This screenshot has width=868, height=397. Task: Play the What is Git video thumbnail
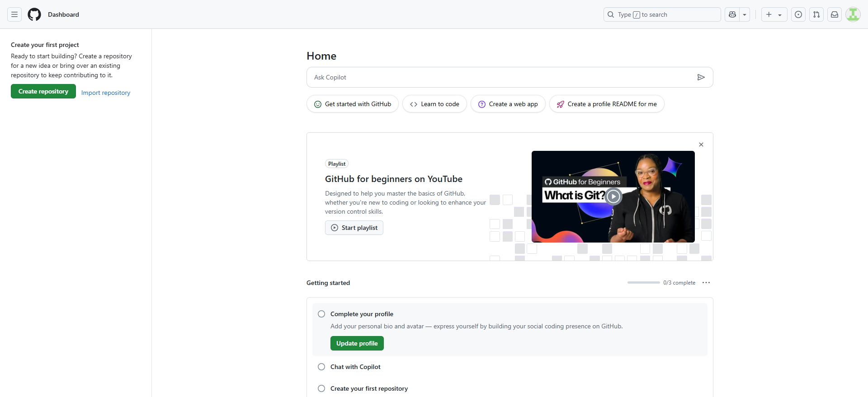coord(613,196)
